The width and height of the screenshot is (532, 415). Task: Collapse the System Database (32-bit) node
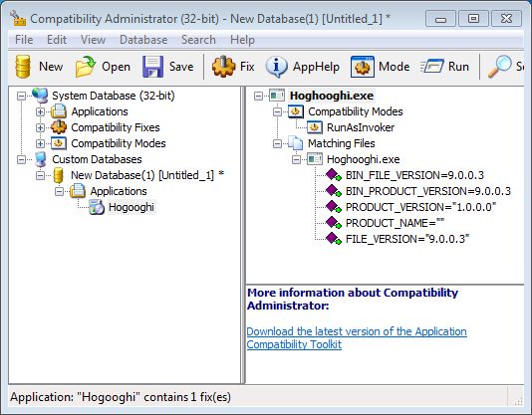(21, 96)
